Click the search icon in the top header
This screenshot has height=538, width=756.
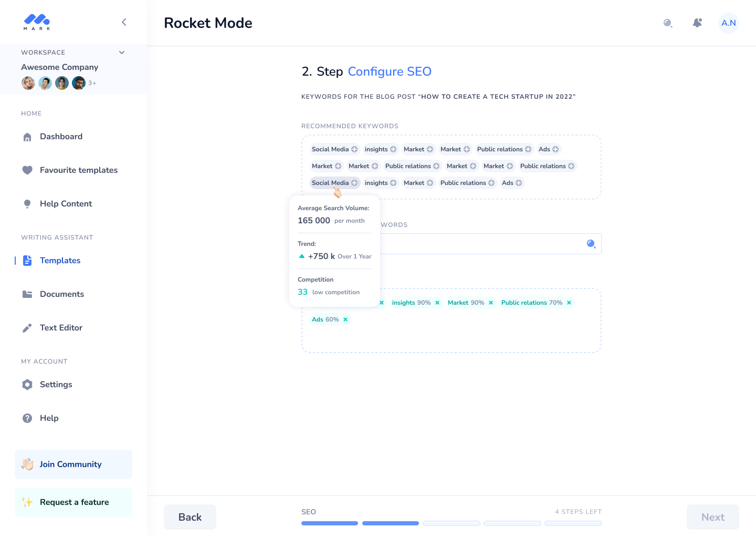click(x=668, y=23)
